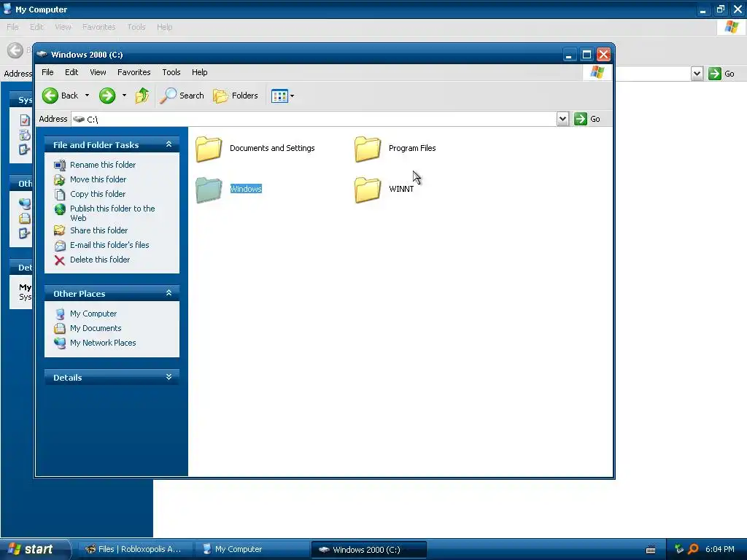
Task: Click the red X delete icon
Action: [60, 260]
